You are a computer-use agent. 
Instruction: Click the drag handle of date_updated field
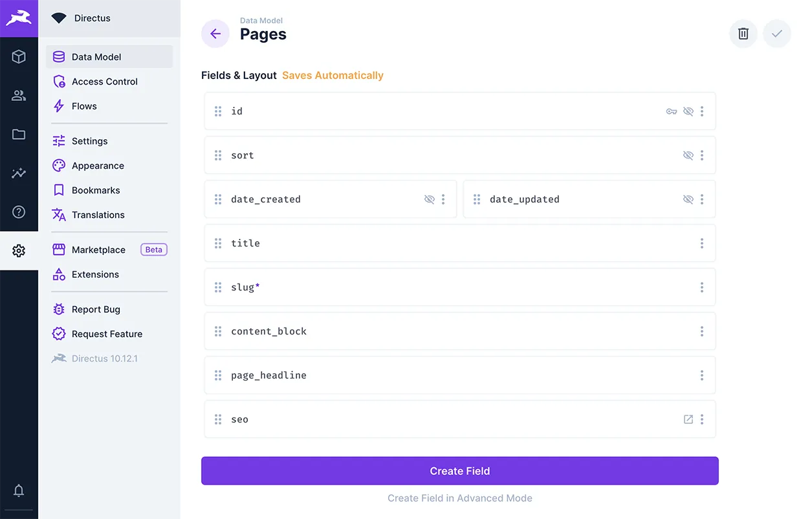pyautogui.click(x=477, y=199)
